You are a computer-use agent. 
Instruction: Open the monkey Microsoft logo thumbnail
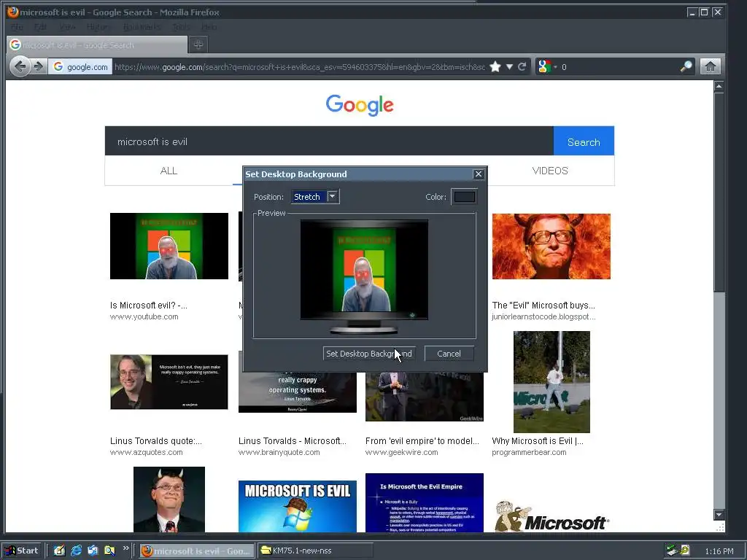click(551, 516)
